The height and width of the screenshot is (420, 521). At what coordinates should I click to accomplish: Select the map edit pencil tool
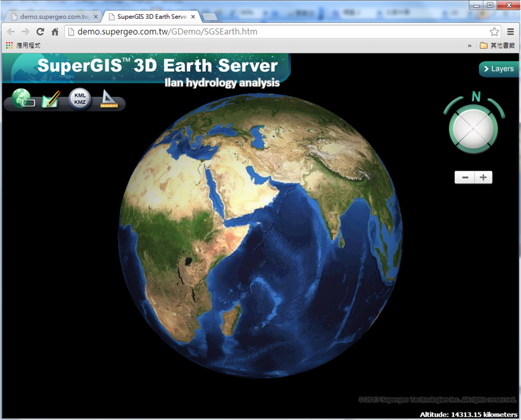[51, 99]
